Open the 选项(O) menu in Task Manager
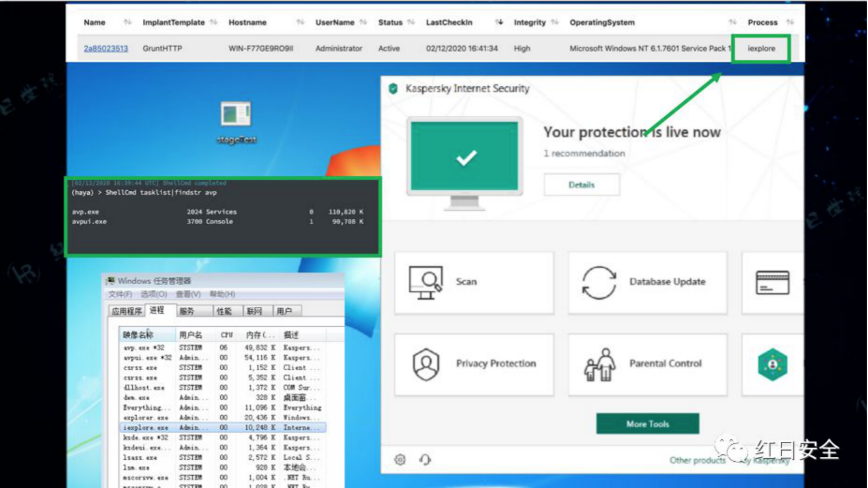The width and height of the screenshot is (868, 488). tap(153, 294)
